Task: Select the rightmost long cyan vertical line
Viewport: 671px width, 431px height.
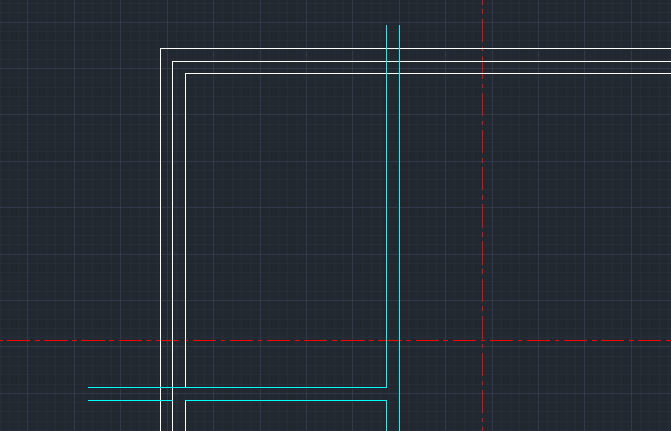Action: [x=400, y=228]
